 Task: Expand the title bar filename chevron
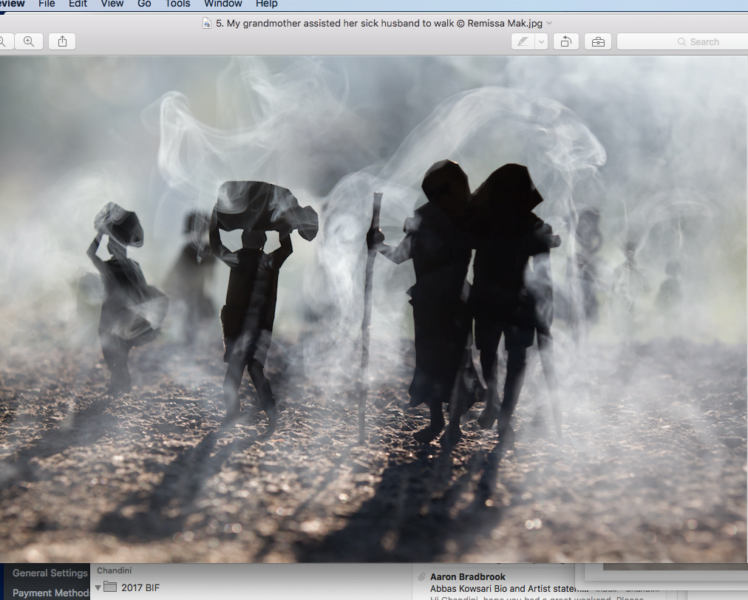click(x=550, y=22)
